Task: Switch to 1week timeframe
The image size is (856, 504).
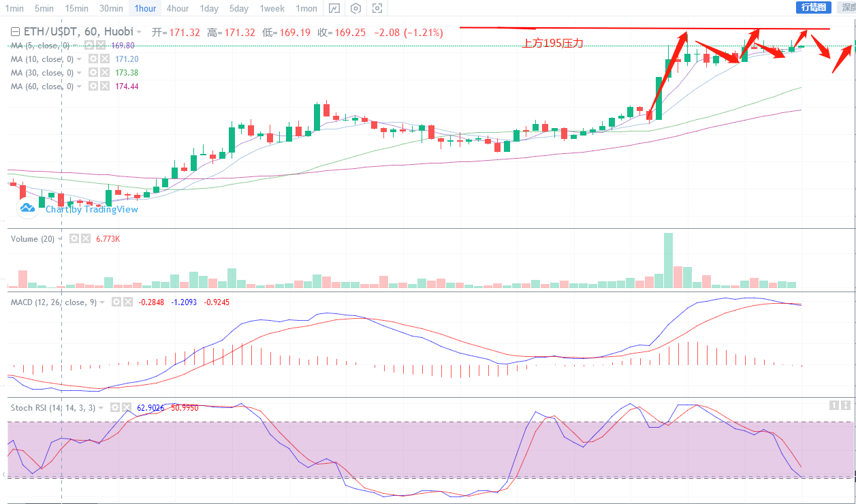Action: coord(272,8)
